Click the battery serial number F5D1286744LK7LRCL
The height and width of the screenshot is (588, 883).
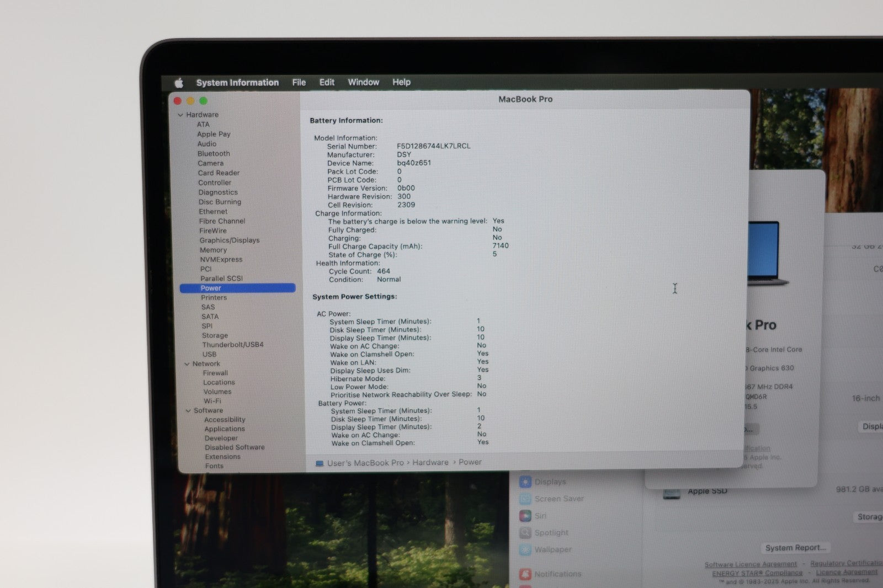click(434, 146)
